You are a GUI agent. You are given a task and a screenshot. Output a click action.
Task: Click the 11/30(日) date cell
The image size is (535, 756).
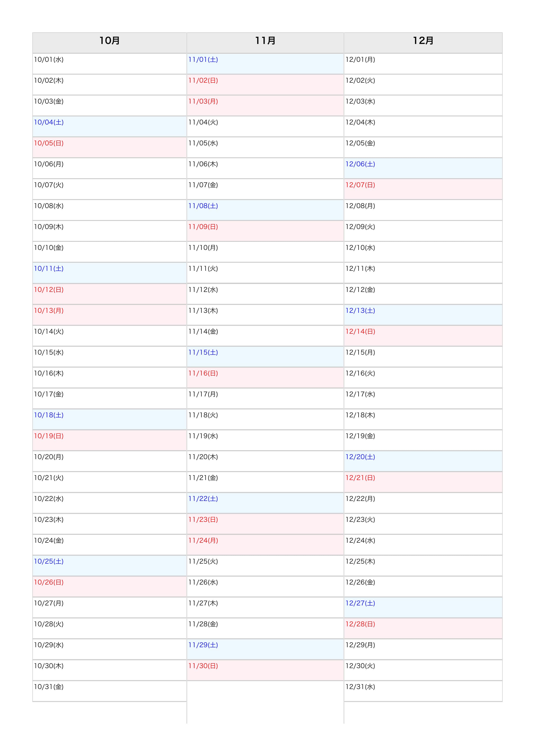(x=265, y=670)
